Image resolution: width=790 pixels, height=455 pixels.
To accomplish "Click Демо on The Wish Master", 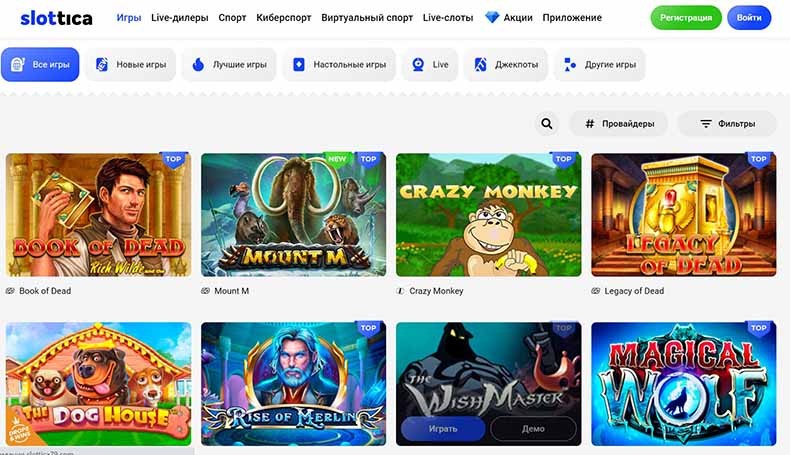I will [x=533, y=429].
